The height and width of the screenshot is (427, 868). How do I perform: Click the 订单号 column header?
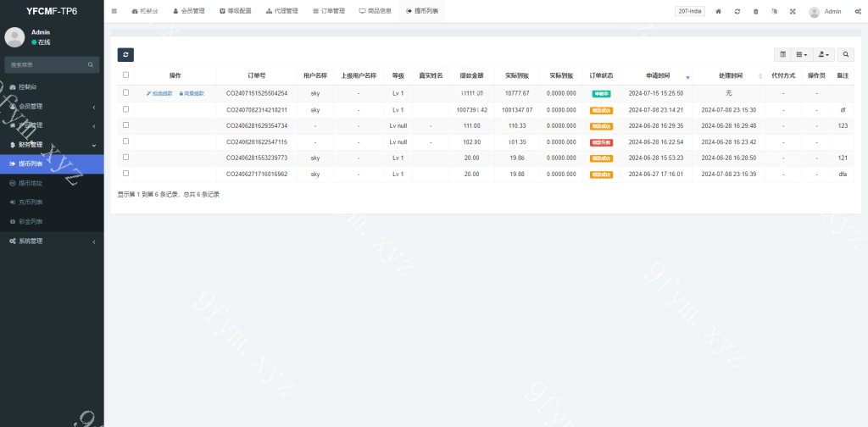(x=257, y=75)
